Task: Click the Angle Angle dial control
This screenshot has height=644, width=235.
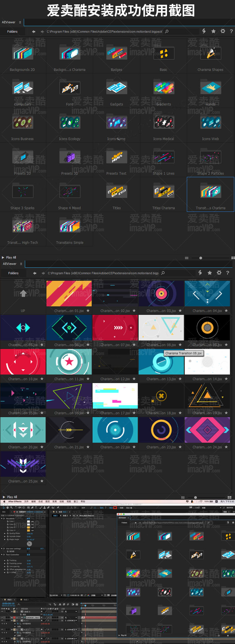Action: coord(29,544)
